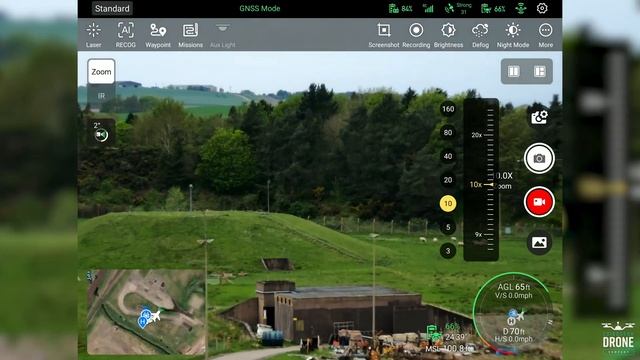Start screen Recording from the toolbar
The image size is (640, 360).
point(416,35)
